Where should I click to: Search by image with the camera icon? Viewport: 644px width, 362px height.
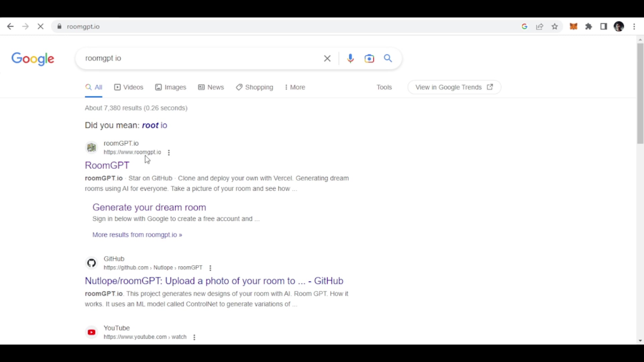point(369,58)
